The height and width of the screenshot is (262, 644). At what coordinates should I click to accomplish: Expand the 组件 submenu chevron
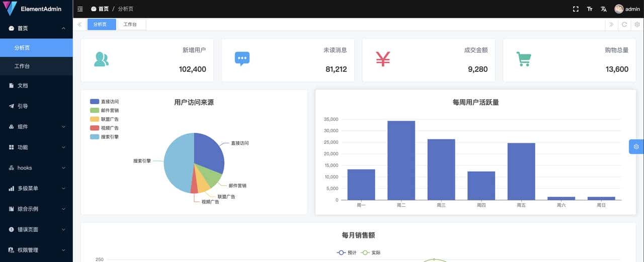63,127
